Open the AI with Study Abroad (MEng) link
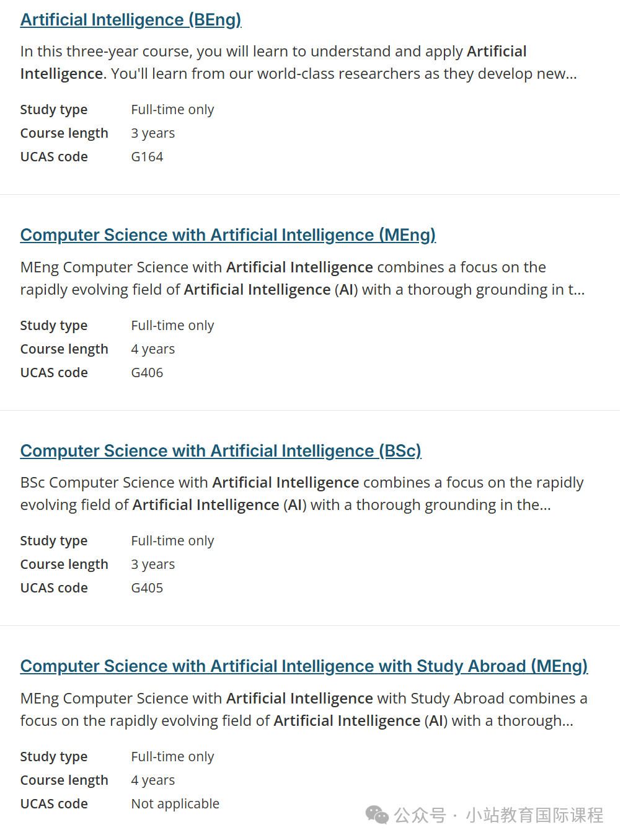This screenshot has height=840, width=623. click(x=304, y=666)
